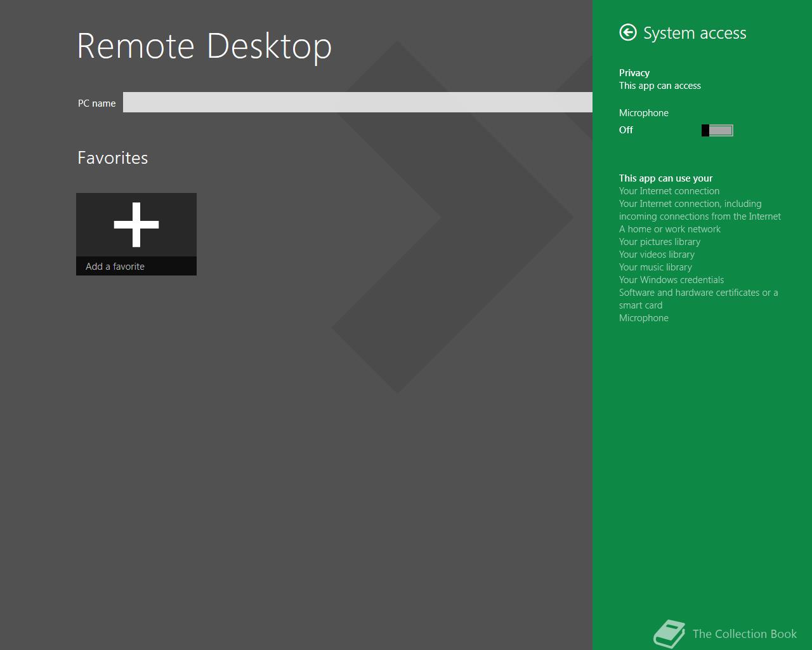Click 'A home or work network' text
812x650 pixels.
pyautogui.click(x=670, y=229)
